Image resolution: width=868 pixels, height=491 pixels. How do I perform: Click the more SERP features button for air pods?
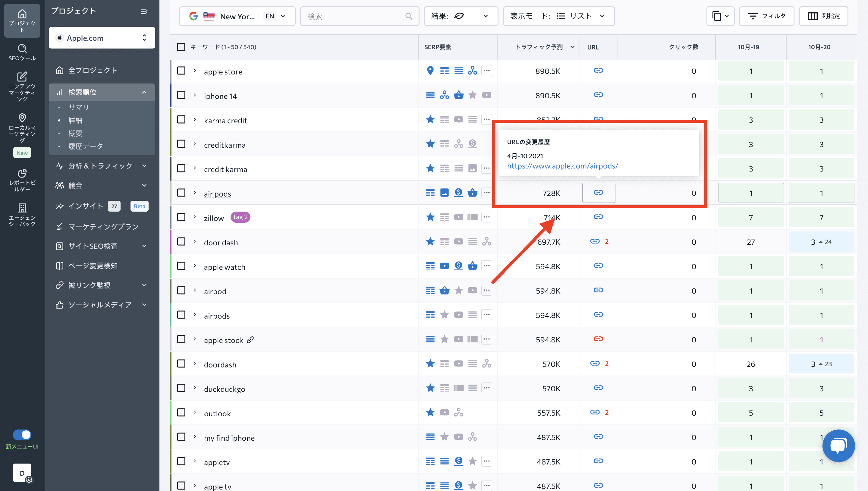coord(486,193)
